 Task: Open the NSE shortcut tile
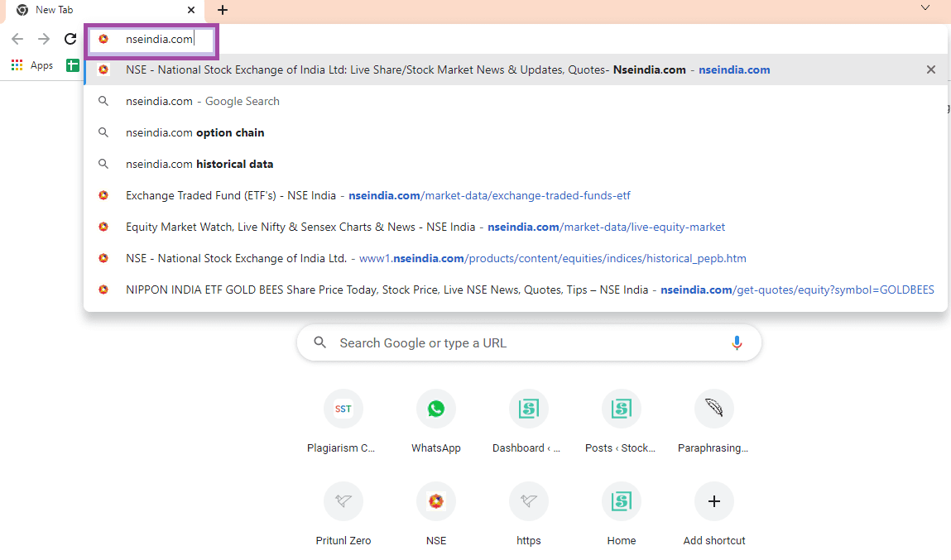435,515
